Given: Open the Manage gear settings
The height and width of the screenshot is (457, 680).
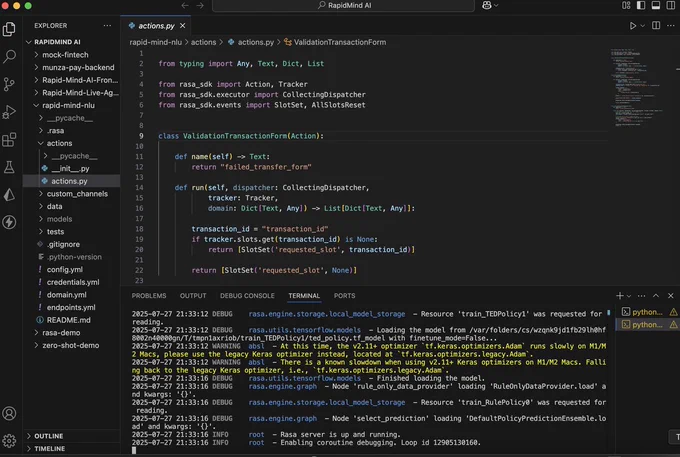Looking at the screenshot, I should point(9,441).
